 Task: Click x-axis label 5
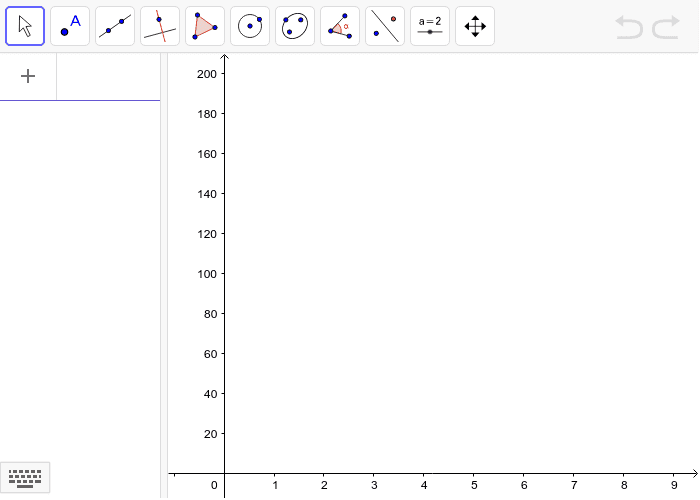474,485
